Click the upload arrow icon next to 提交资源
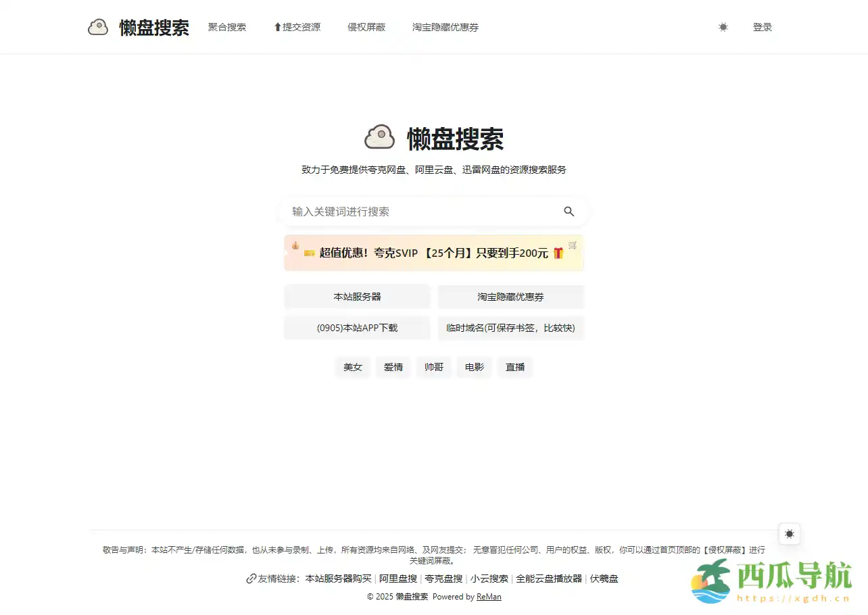The width and height of the screenshot is (868, 615). coord(276,26)
